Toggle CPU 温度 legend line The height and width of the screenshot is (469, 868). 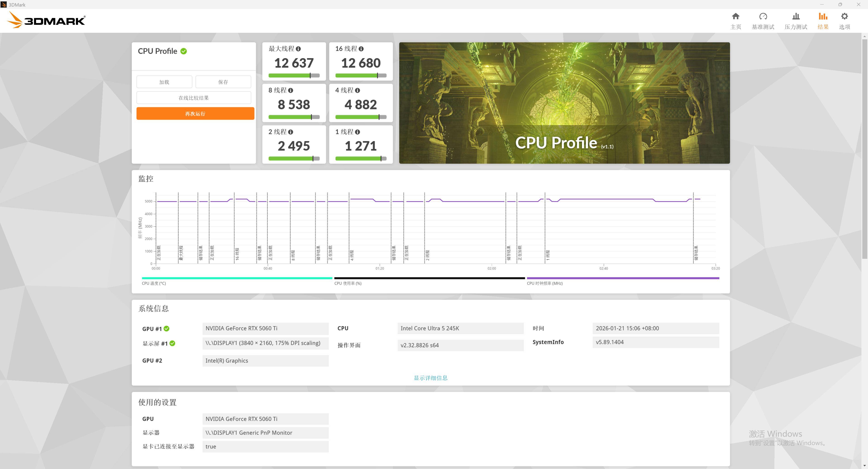(237, 278)
